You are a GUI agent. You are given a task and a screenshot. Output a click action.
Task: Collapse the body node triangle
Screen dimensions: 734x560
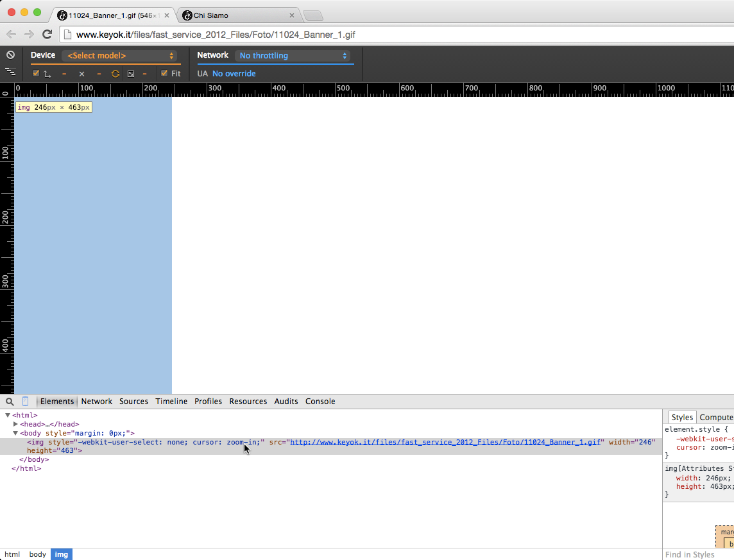[x=15, y=433]
